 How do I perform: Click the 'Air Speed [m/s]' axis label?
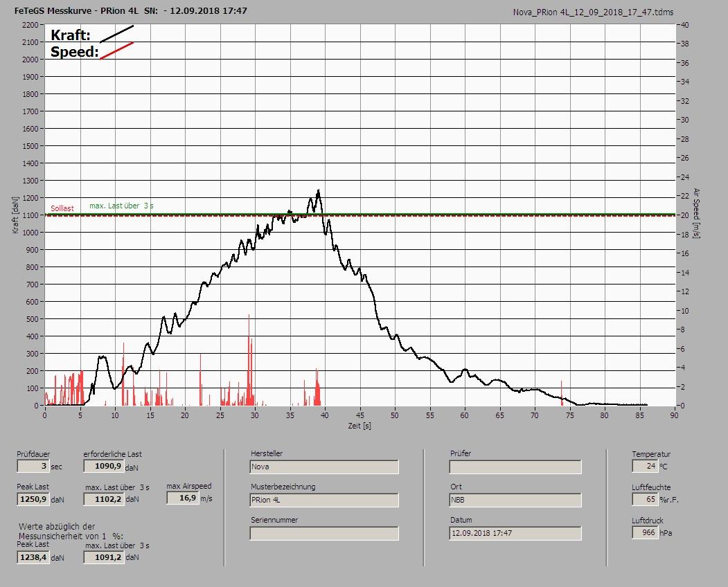[696, 213]
